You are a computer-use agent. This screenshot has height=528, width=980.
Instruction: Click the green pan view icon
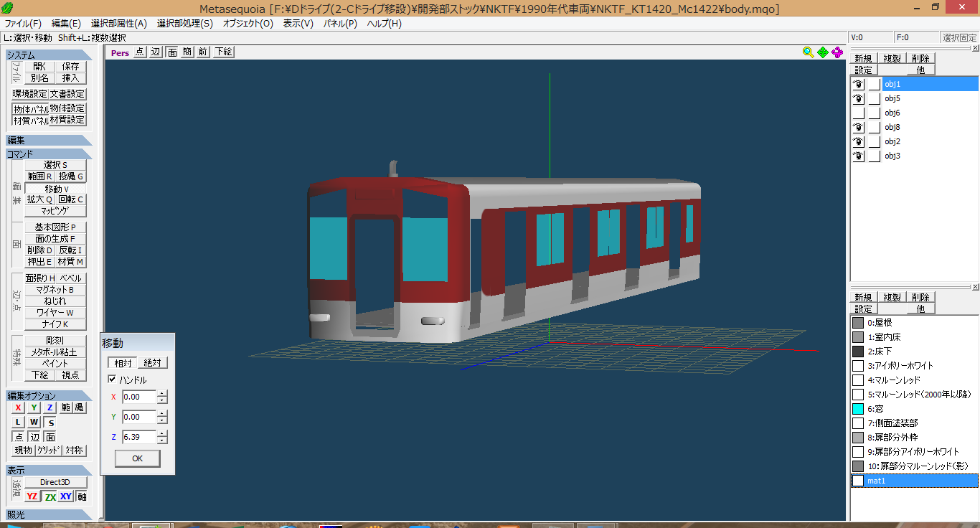point(823,52)
